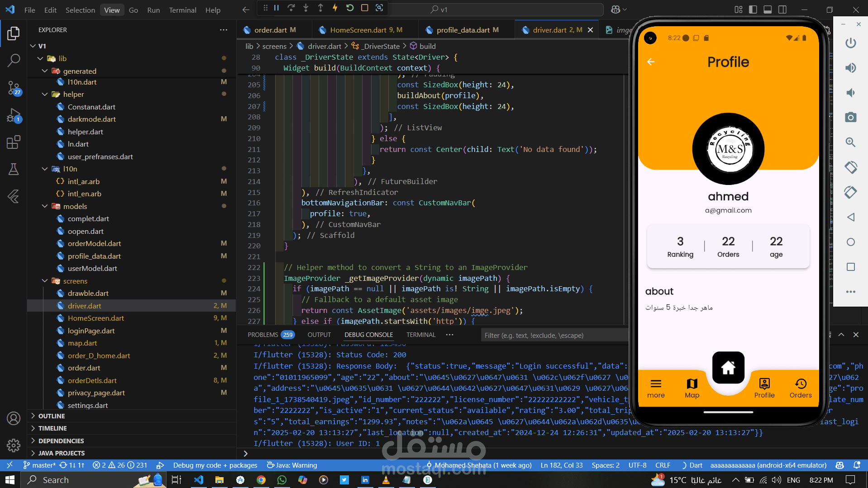This screenshot has width=868, height=488.
Task: Open the Run and Debug view
Action: pos(14,116)
